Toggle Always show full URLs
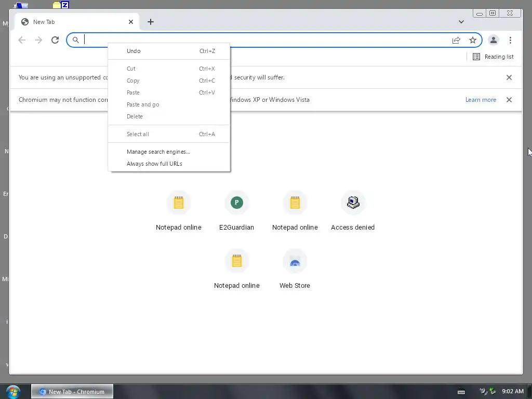 [x=169, y=164]
